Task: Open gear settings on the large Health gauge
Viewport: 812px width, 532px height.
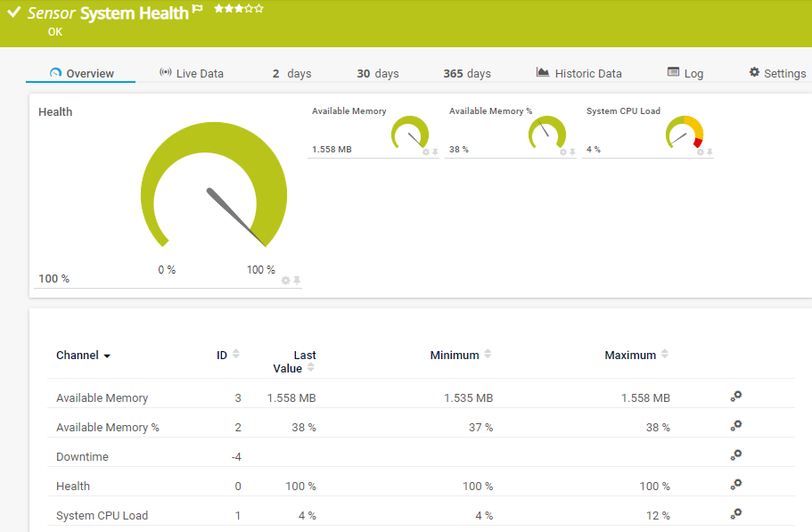Action: 286,281
